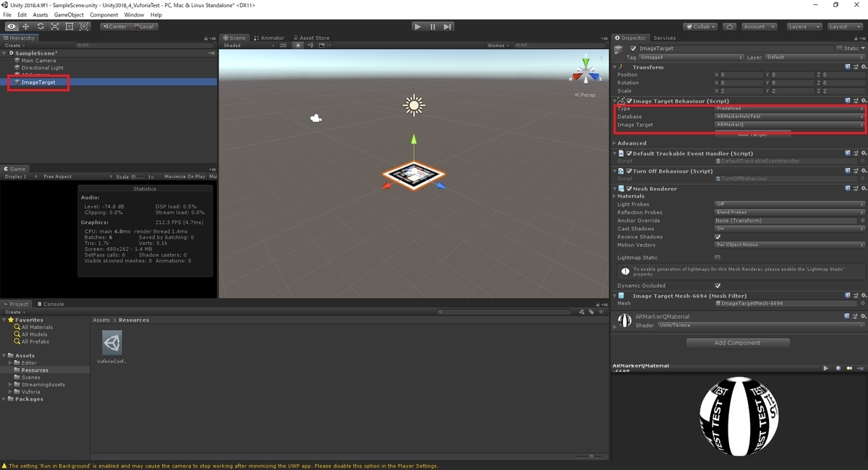This screenshot has width=868, height=470.
Task: Open Database ARMarkerHoloTest dropdown
Action: pos(790,116)
